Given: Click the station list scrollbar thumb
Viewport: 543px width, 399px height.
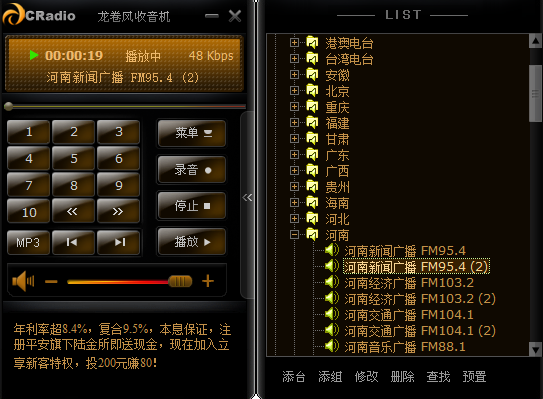Looking at the screenshot, I should point(535,93).
